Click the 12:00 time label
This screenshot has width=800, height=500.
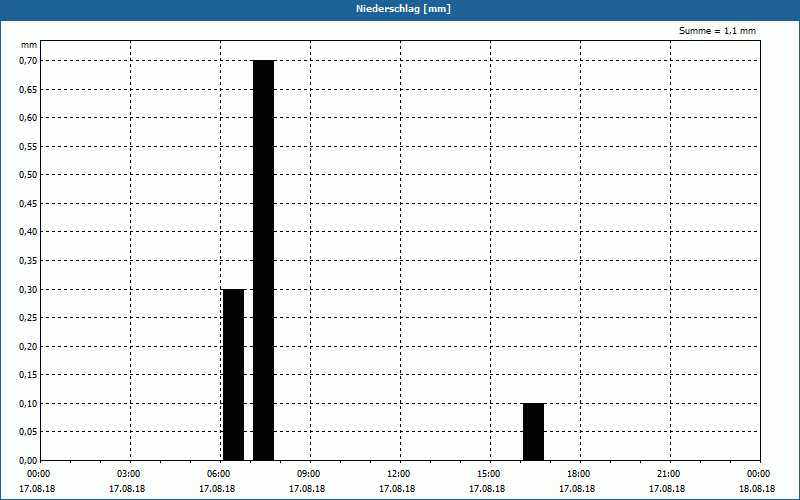click(397, 474)
